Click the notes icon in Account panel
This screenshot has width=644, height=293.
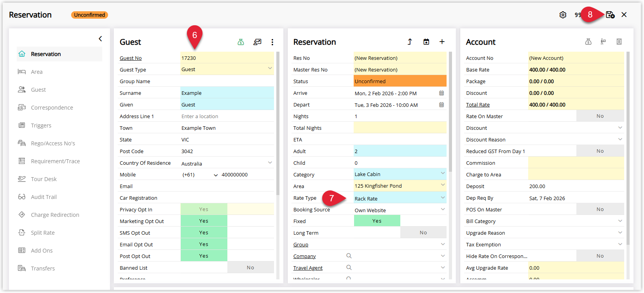619,42
